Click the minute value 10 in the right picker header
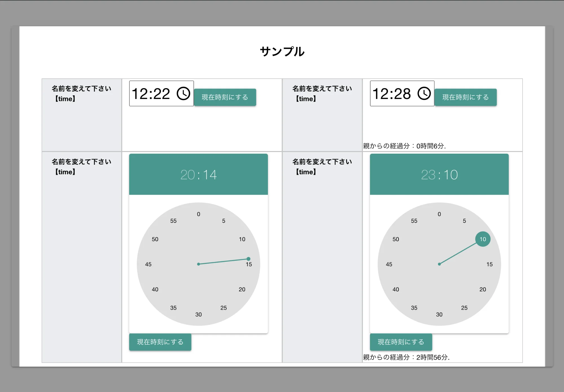 click(x=451, y=175)
